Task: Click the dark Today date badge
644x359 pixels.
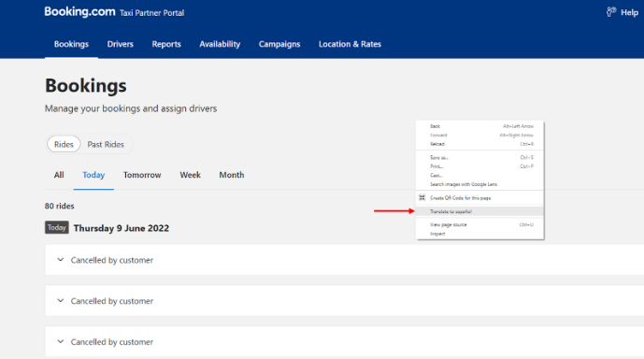Action: click(x=57, y=227)
